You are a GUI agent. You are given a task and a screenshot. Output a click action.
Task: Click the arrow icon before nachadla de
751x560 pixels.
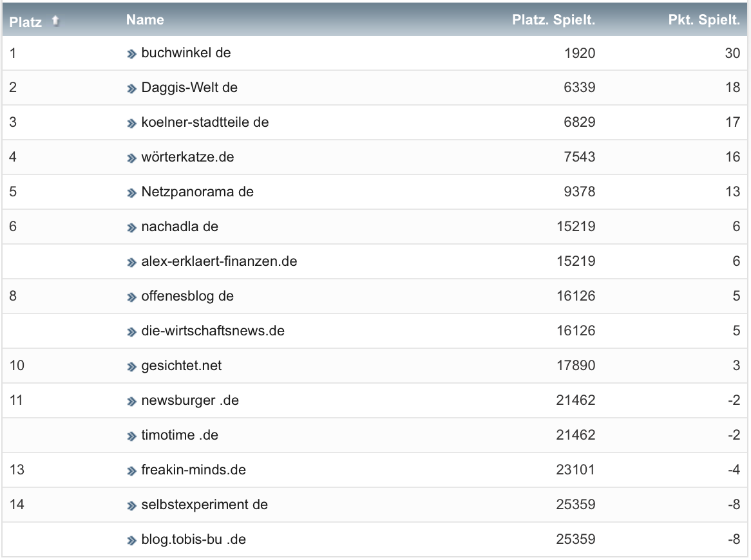(x=132, y=227)
